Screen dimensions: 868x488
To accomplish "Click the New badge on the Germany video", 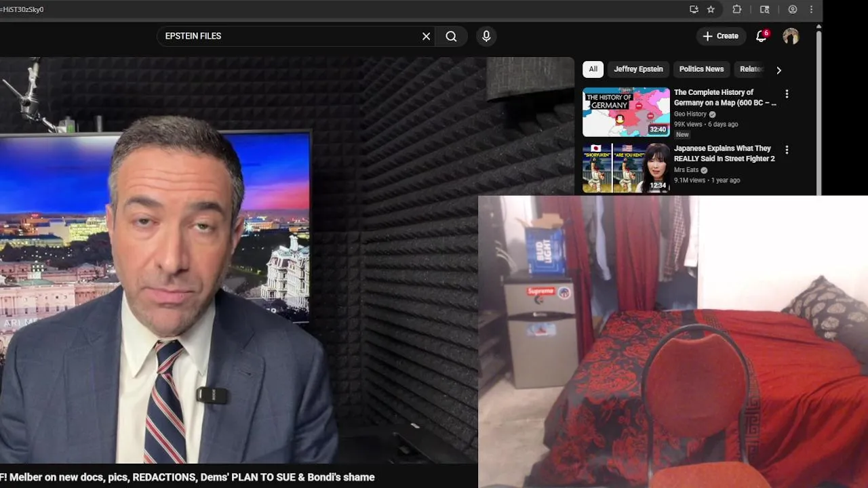I will (682, 135).
